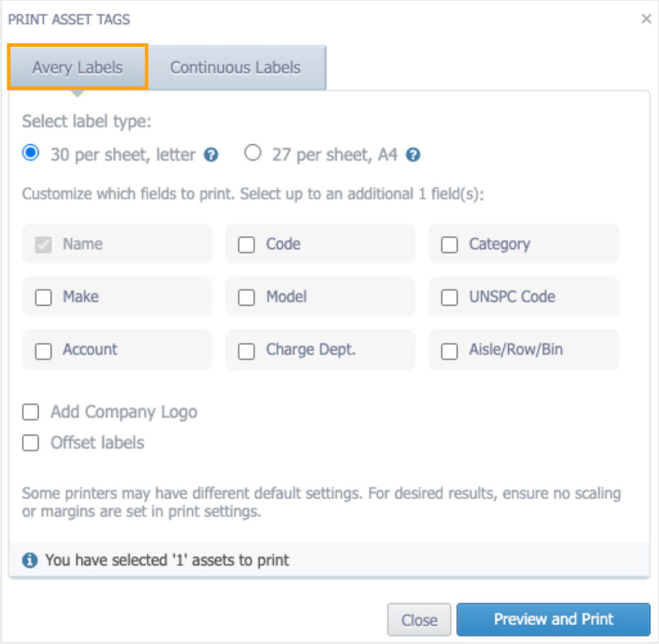Click help icon beside 27 per sheet, A4
Viewport: 659px width, 644px height.
[x=413, y=155]
